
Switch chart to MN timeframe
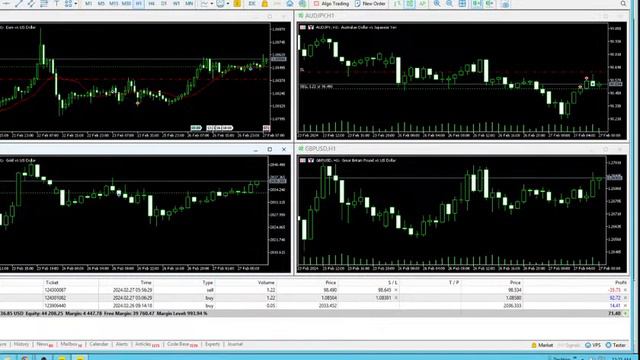click(189, 4)
